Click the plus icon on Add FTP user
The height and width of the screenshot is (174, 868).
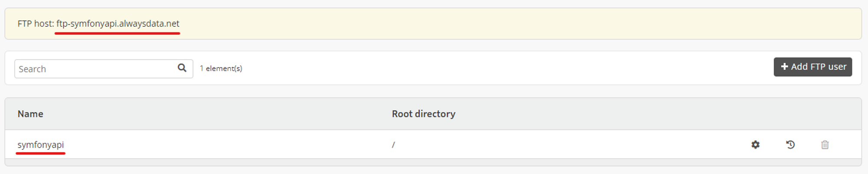[784, 67]
